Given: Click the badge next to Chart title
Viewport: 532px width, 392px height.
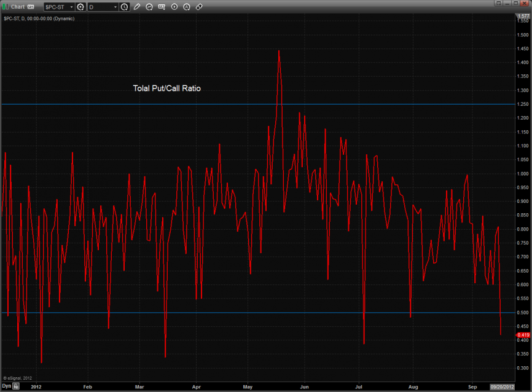Looking at the screenshot, I should (31, 7).
